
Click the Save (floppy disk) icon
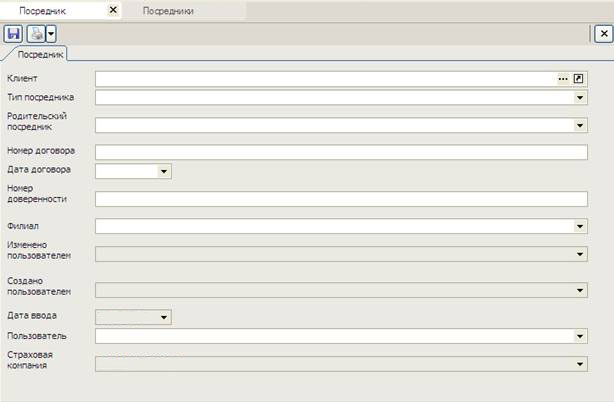tap(14, 33)
